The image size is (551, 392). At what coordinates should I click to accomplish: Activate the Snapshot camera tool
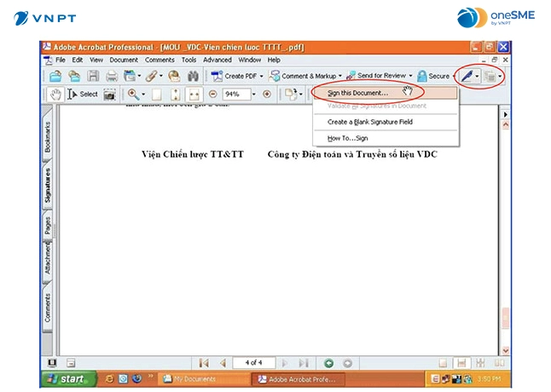point(110,95)
